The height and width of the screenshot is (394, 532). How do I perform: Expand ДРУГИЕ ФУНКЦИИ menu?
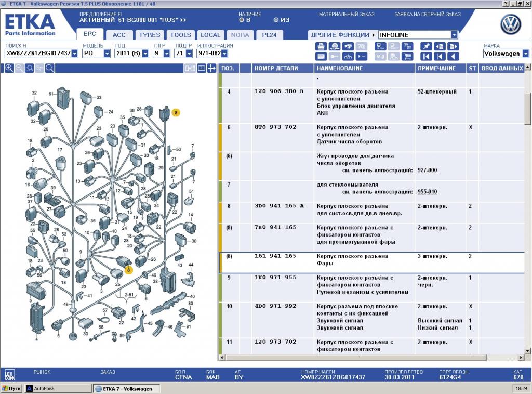click(343, 35)
